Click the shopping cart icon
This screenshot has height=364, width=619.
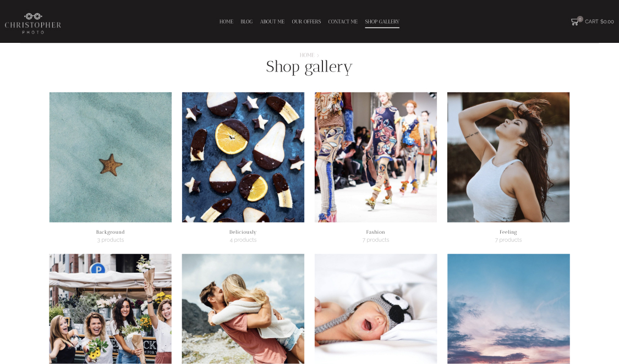(575, 21)
